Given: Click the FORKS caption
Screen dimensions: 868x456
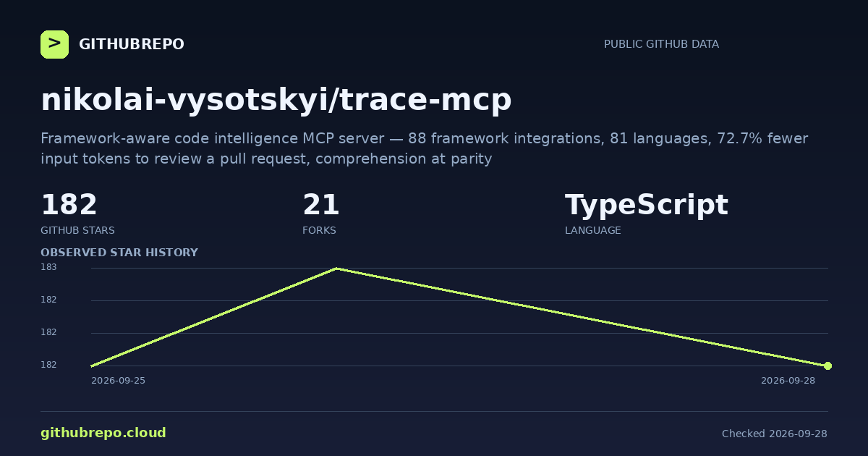Looking at the screenshot, I should point(319,230).
